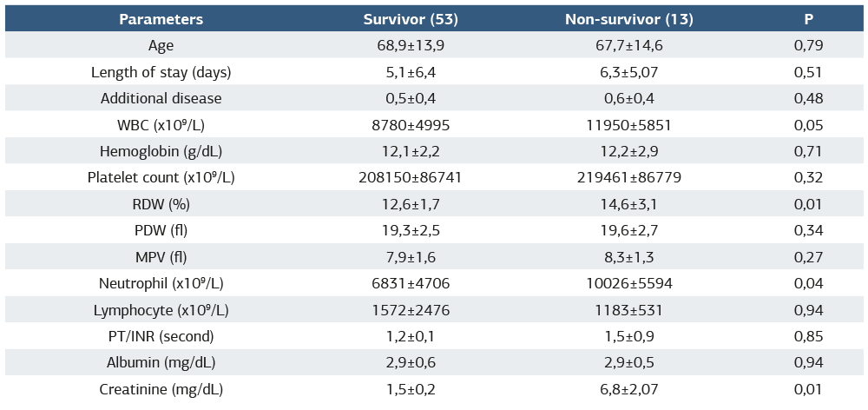Select the PT/INR (second) cell
Viewport: 868px width, 410px height.
(x=161, y=337)
